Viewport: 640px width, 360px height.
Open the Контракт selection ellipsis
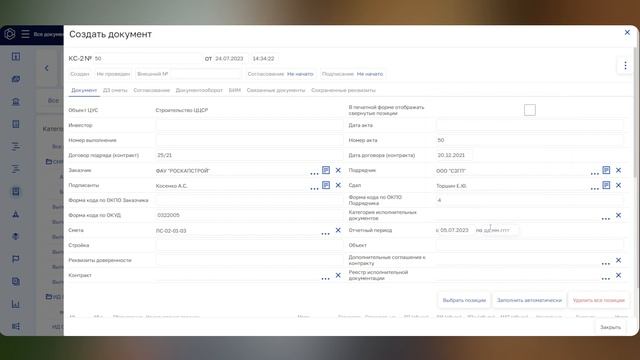point(325,278)
